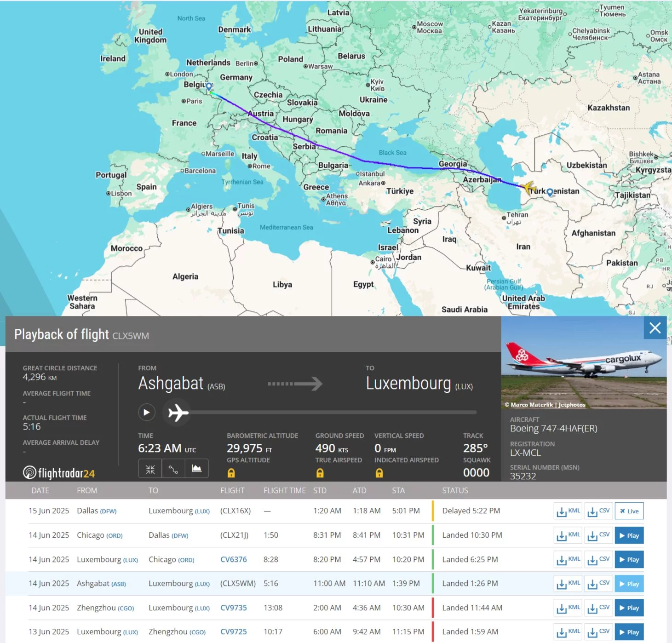672x643 pixels.
Task: Play flight CV9735 from Zhengzhou
Action: pos(629,608)
